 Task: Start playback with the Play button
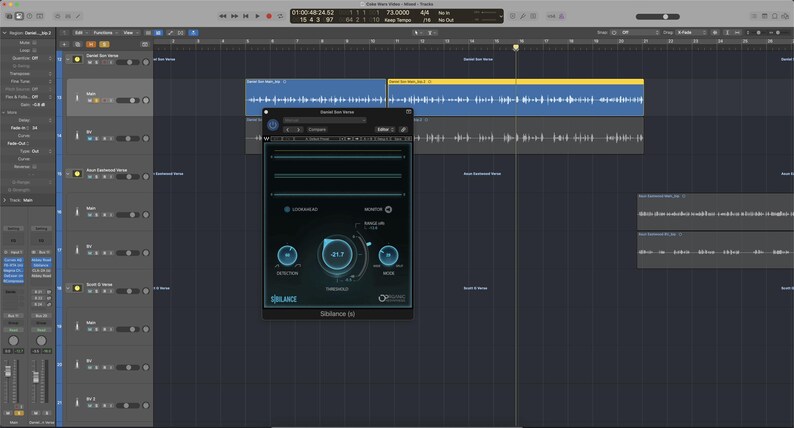point(257,16)
